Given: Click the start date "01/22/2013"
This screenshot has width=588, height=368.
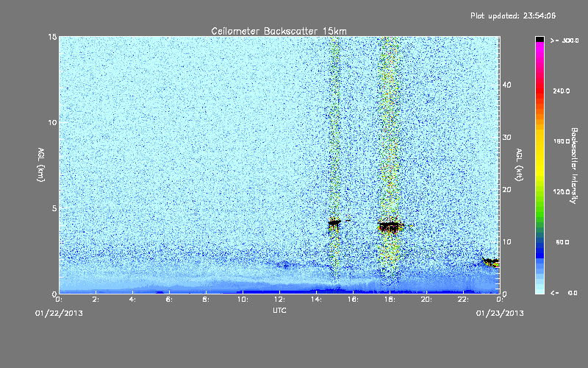Looking at the screenshot, I should point(59,314).
